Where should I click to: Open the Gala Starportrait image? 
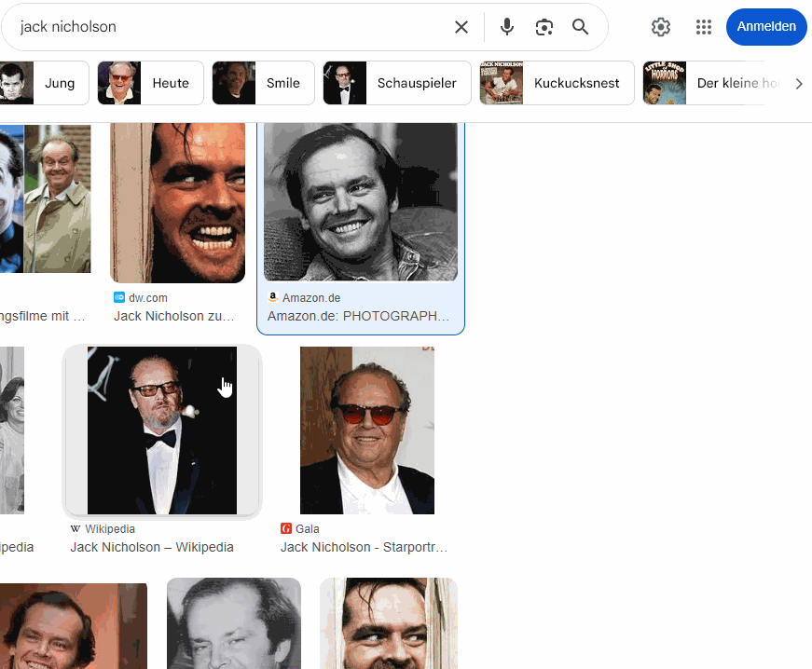(367, 430)
